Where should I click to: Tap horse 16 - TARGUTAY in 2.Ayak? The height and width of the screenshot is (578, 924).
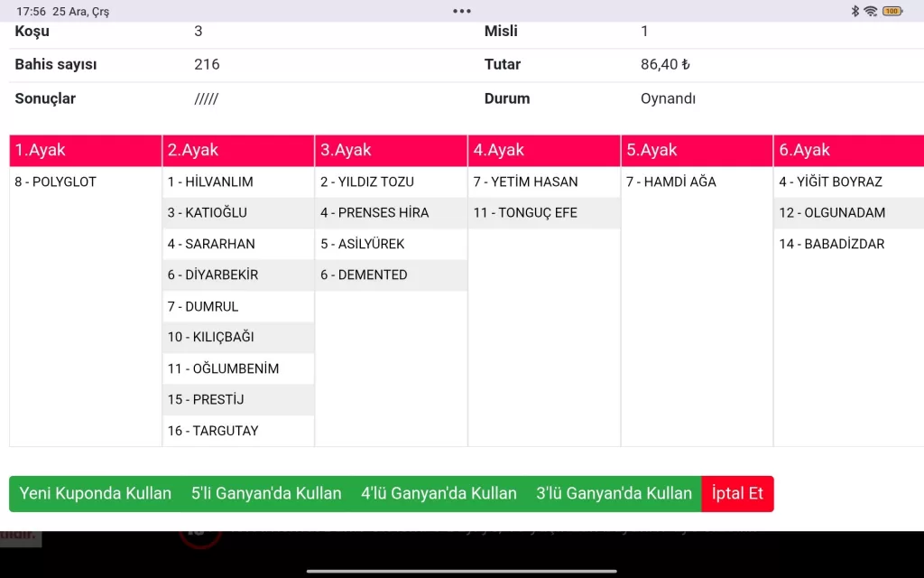click(x=213, y=431)
